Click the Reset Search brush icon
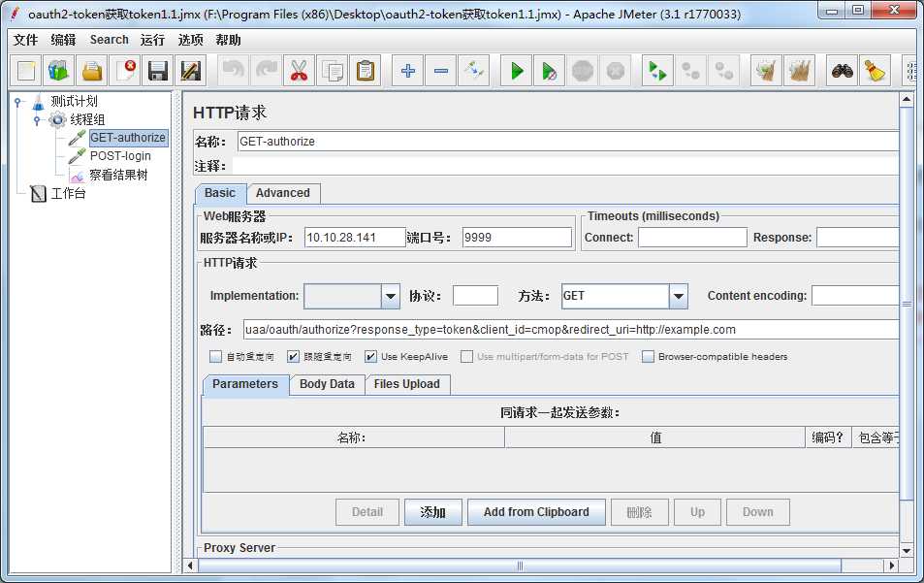 click(876, 71)
